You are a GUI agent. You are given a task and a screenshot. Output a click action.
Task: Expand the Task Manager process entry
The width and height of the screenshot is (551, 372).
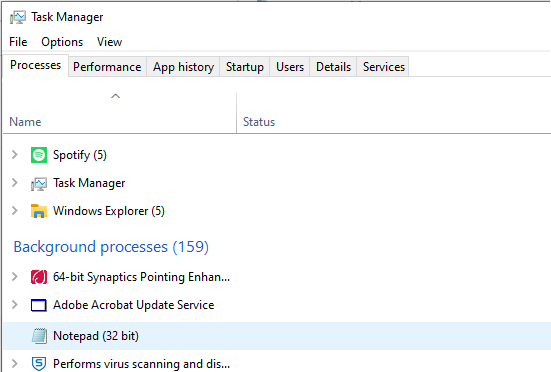pyautogui.click(x=15, y=183)
